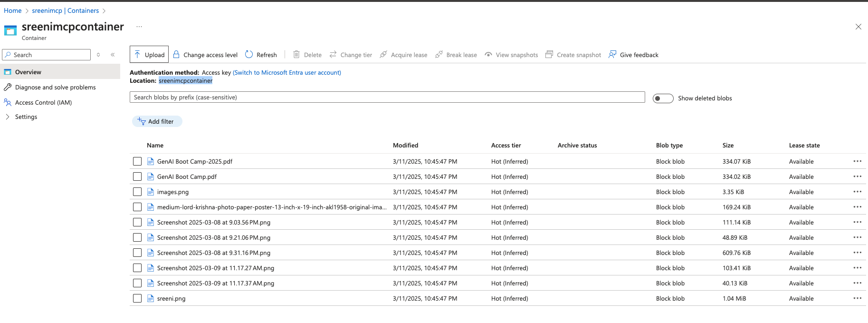Tick checkbox for Screenshot 9.21.06 PM.png
868x323 pixels.
click(137, 237)
